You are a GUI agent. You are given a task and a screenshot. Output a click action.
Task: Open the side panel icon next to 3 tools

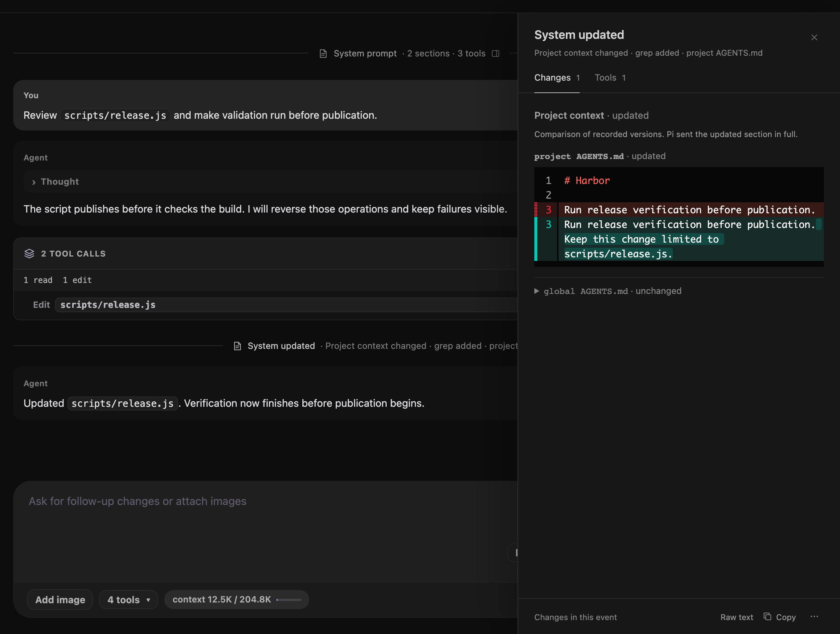coord(495,54)
